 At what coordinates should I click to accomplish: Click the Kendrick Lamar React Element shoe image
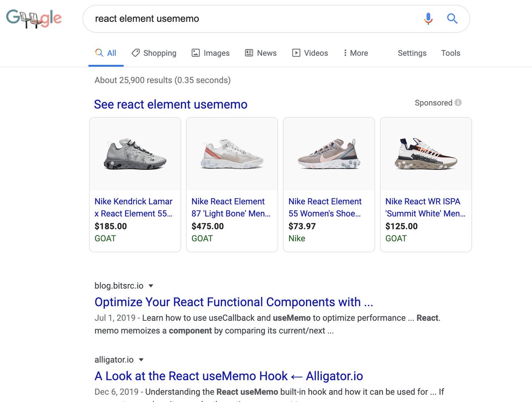click(x=135, y=154)
